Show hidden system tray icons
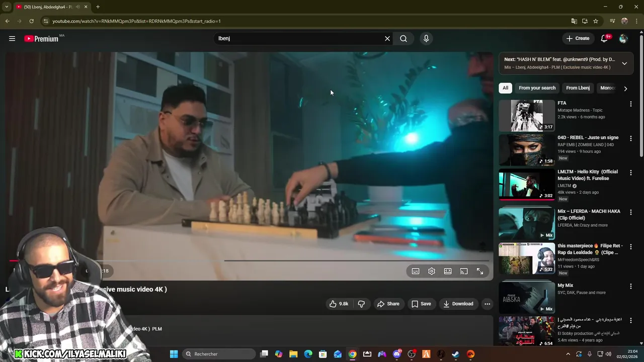 click(x=569, y=354)
